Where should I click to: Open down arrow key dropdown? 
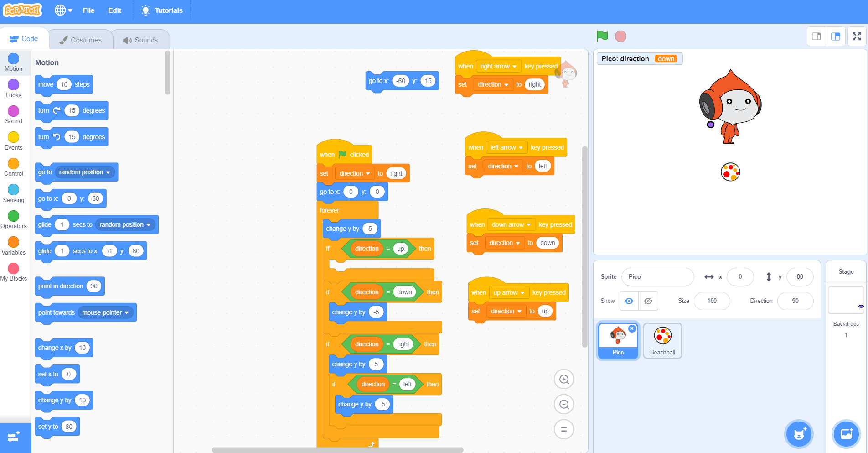(x=511, y=224)
